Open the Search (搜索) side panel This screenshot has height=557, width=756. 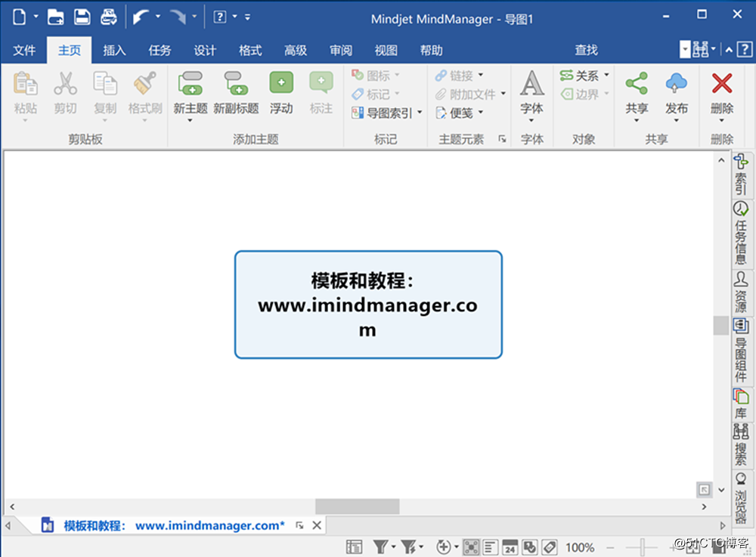pos(741,444)
